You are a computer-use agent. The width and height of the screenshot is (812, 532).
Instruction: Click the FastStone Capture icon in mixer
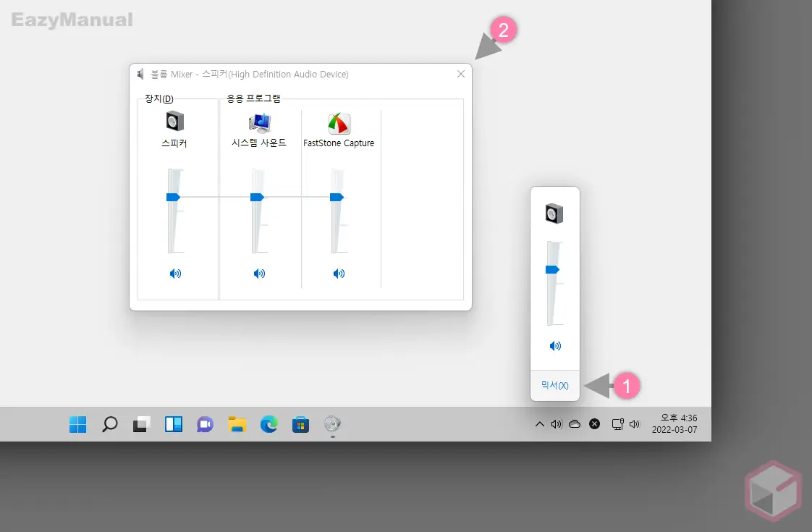339,124
